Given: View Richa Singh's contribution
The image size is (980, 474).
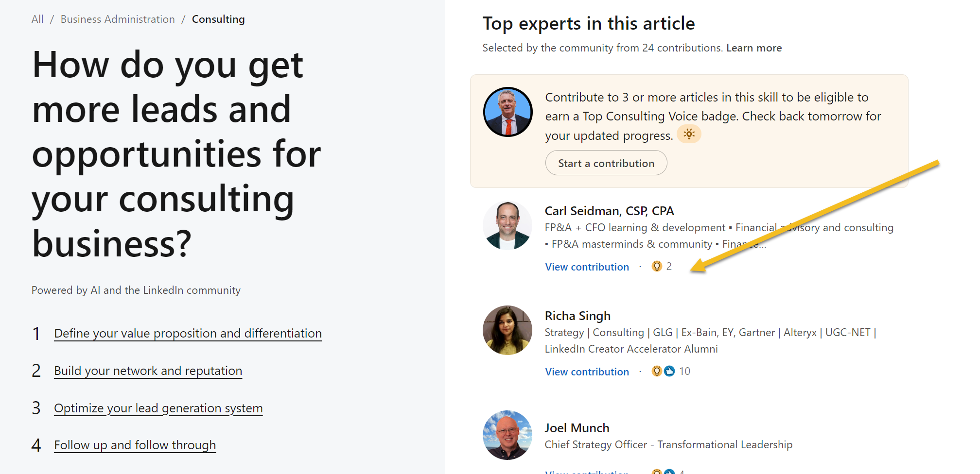Looking at the screenshot, I should (587, 371).
